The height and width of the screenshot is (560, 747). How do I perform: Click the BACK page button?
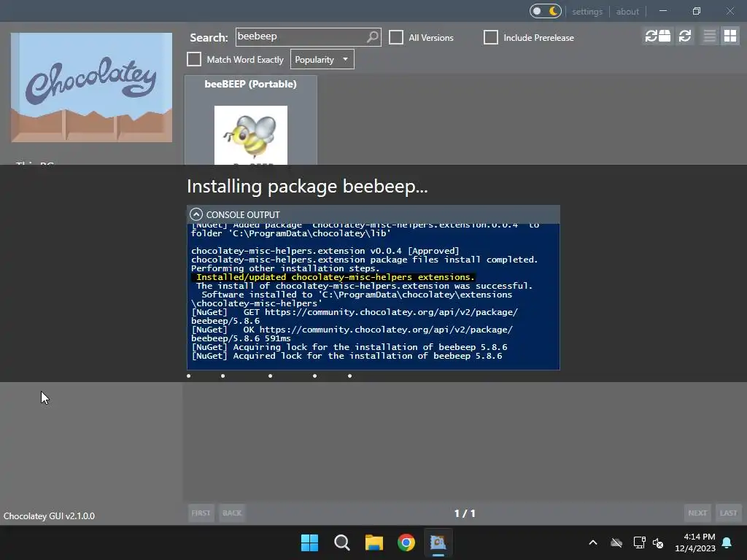pyautogui.click(x=232, y=513)
